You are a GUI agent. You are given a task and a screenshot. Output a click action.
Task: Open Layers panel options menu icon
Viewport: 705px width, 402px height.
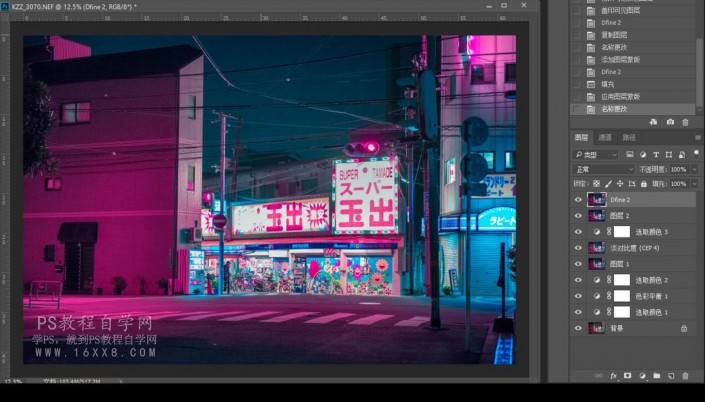697,138
